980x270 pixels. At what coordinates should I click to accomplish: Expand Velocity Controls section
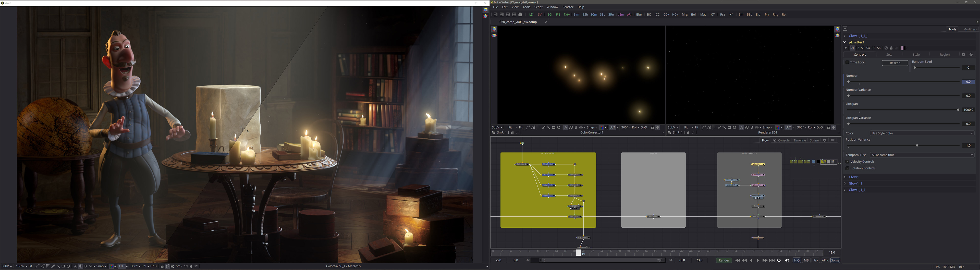847,162
